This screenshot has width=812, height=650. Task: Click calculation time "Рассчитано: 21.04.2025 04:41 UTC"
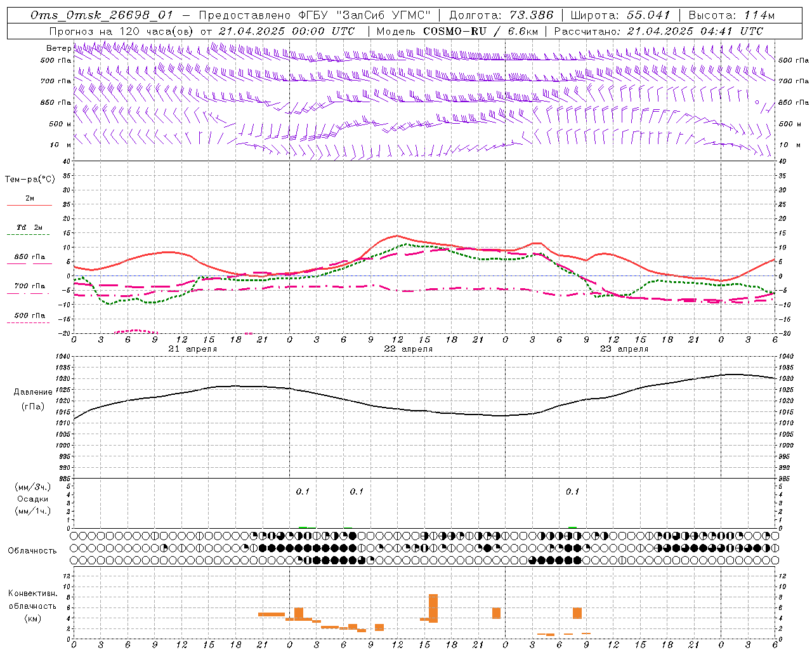click(x=658, y=30)
